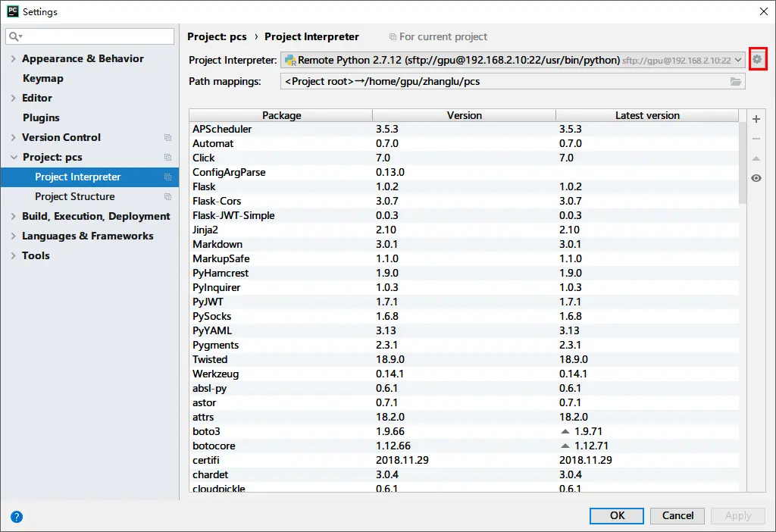Viewport: 776px width, 532px height.
Task: Select the APScheduler package row
Action: (x=464, y=129)
